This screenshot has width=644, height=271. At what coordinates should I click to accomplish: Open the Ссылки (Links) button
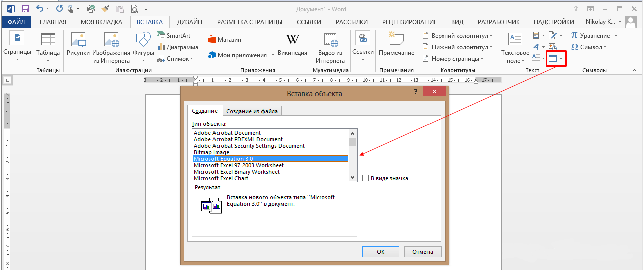363,46
